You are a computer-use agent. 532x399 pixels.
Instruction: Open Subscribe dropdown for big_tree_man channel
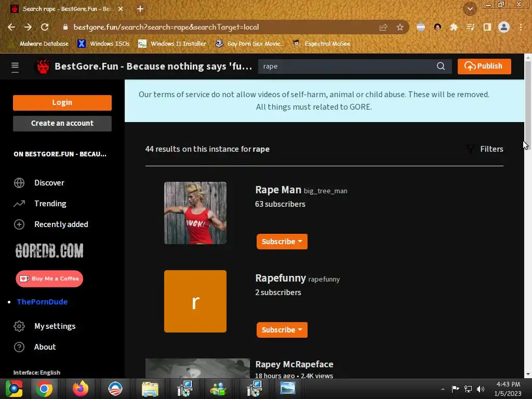click(282, 242)
